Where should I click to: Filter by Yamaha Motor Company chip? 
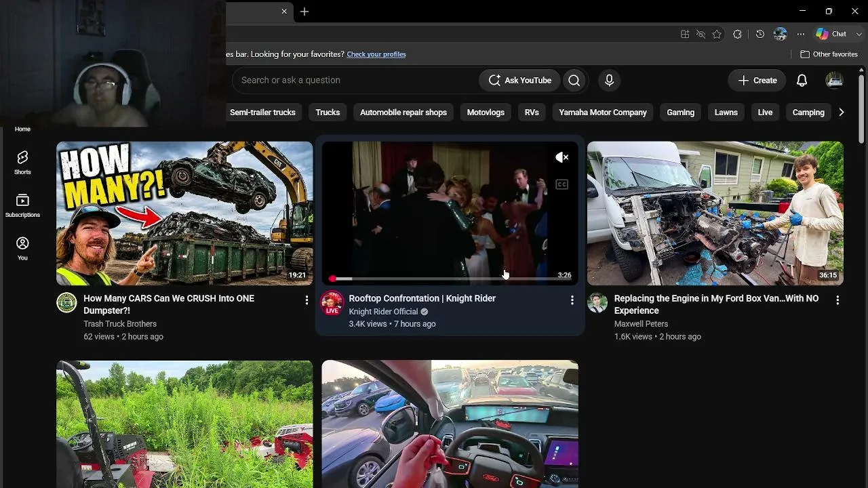pyautogui.click(x=603, y=113)
